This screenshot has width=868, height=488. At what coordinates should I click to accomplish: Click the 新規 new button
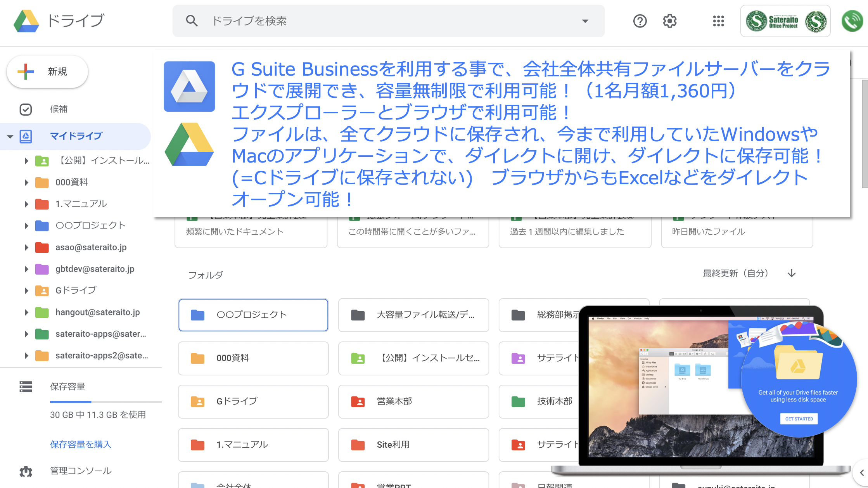click(47, 71)
